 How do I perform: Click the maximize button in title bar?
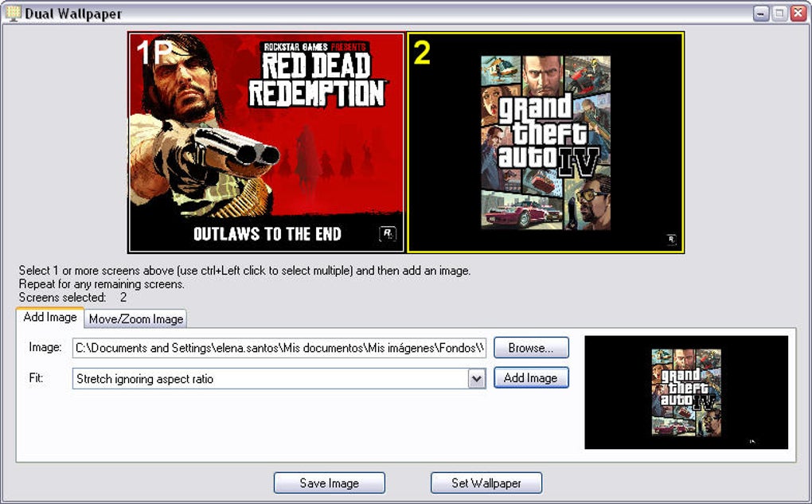click(x=779, y=14)
